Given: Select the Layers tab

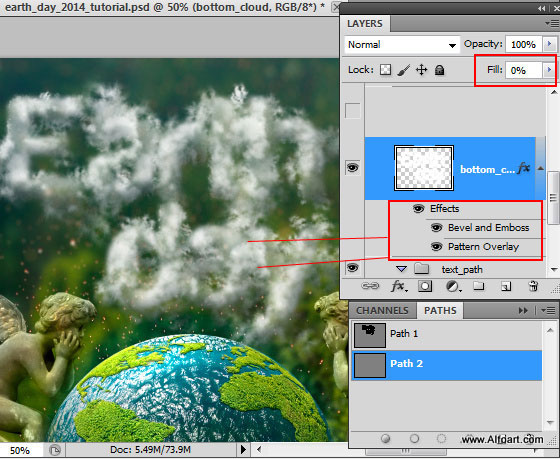Looking at the screenshot, I should click(365, 24).
